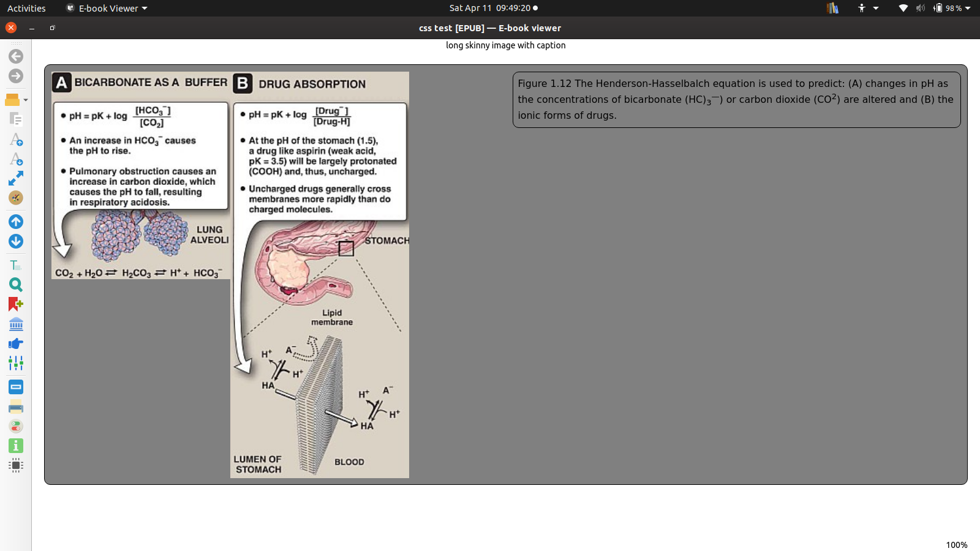Open the Lookup dictionary panel
The width and height of the screenshot is (980, 551).
point(16,324)
